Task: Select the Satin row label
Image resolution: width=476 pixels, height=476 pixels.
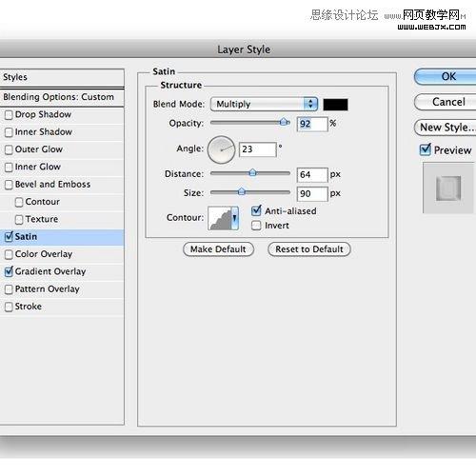Action: pyautogui.click(x=26, y=236)
